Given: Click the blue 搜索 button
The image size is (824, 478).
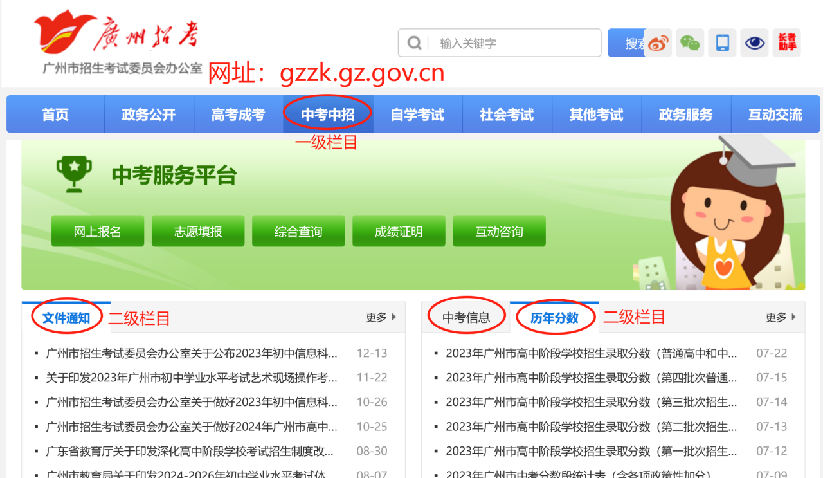Looking at the screenshot, I should (626, 43).
